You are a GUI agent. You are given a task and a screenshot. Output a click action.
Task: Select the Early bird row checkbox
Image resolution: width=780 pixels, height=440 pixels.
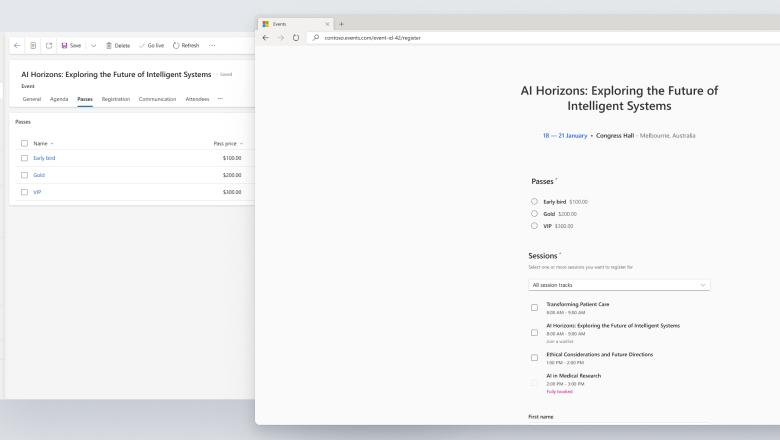24,158
